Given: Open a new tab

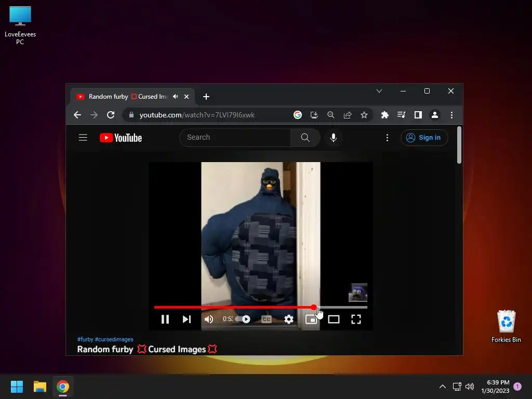Looking at the screenshot, I should (206, 97).
